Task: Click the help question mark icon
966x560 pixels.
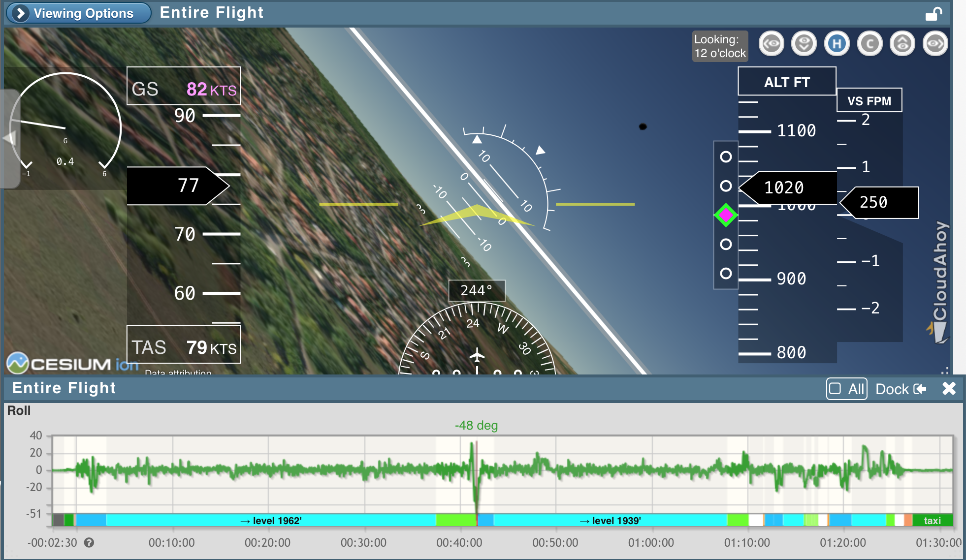Action: coord(89,542)
